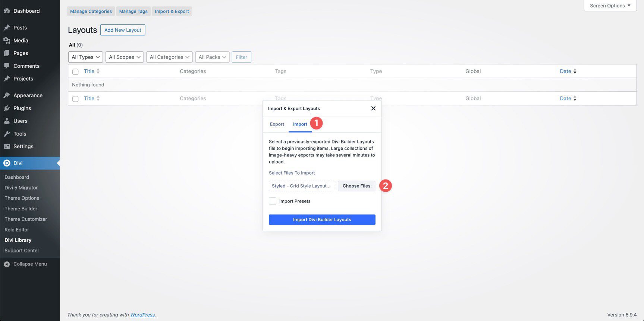
Task: Click the Plugins menu label
Action: click(22, 108)
